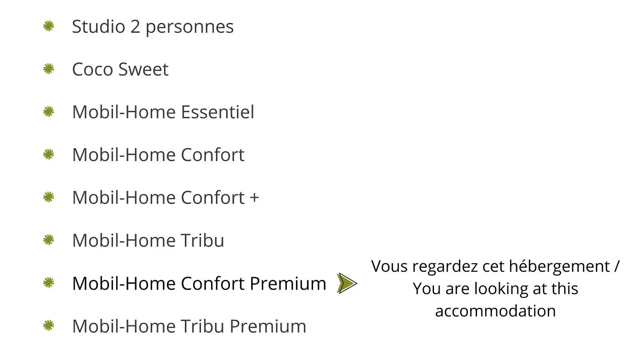This screenshot has width=644, height=362.
Task: Choose Mobil-Home Essentiel from the list
Action: click(163, 112)
